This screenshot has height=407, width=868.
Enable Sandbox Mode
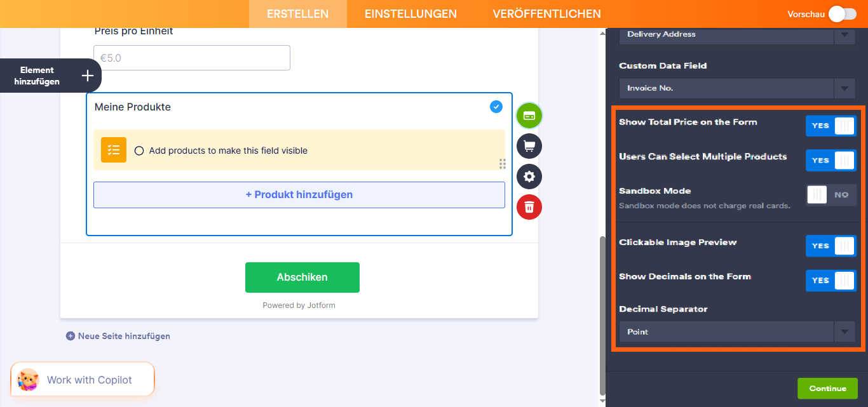831,194
